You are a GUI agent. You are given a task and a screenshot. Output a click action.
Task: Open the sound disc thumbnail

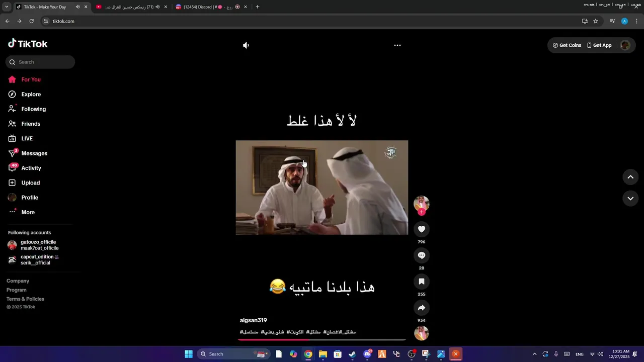[422, 333]
